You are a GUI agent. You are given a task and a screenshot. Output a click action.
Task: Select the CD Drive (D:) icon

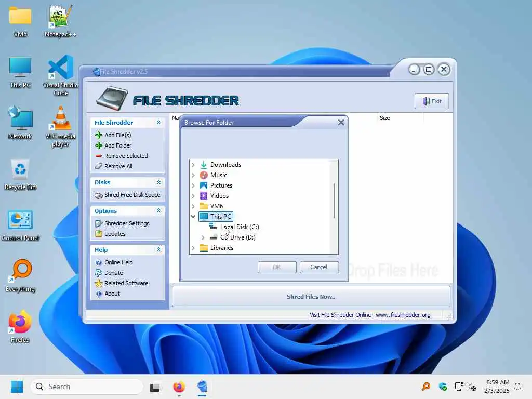pos(214,237)
